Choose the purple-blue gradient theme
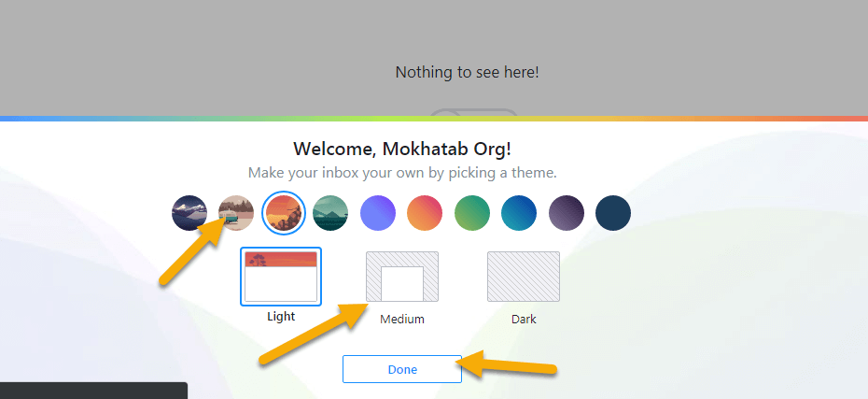 (x=378, y=213)
